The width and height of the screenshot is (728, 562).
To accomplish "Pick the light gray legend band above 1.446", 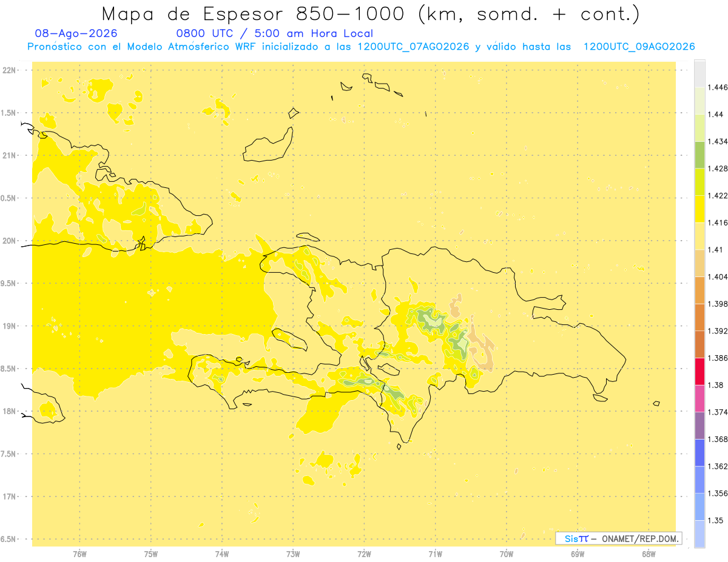I will coord(699,73).
